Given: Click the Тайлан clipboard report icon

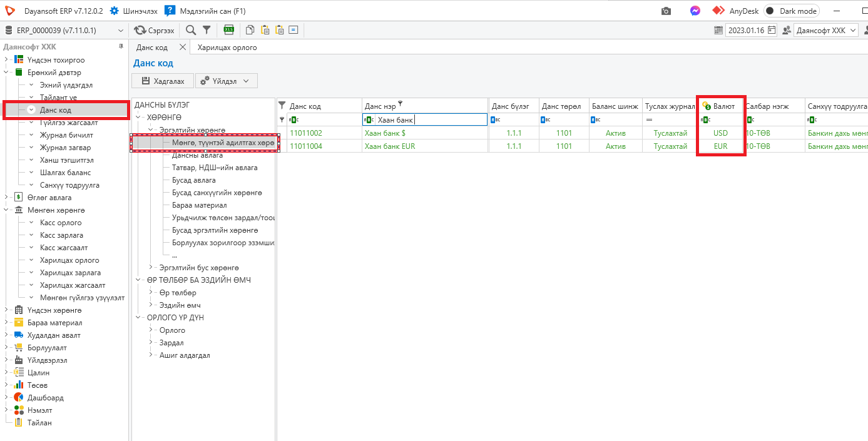Looking at the screenshot, I should click(x=18, y=423).
